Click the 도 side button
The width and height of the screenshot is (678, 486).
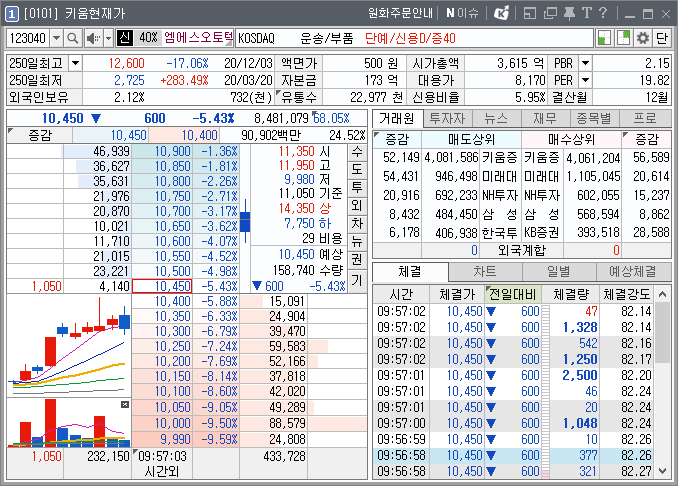(357, 169)
